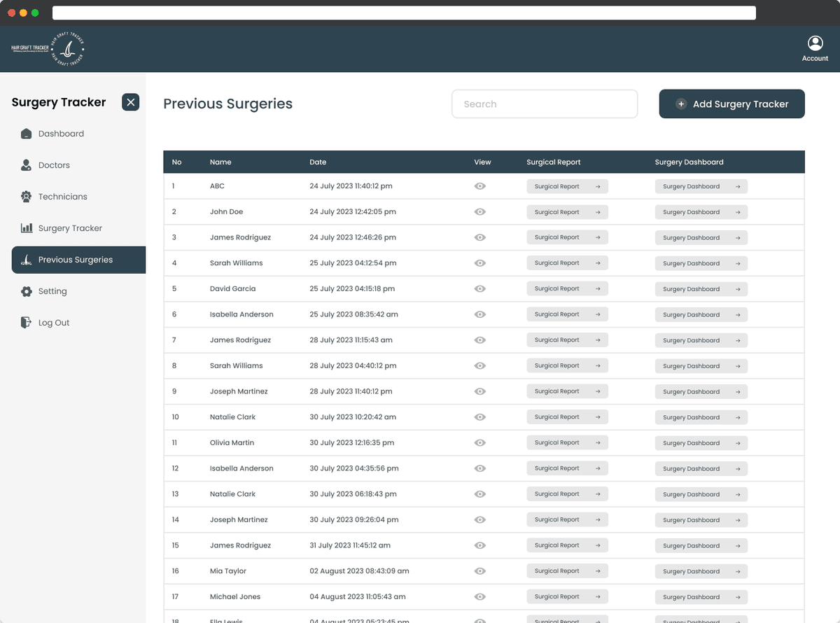Screen dimensions: 840x623
Task: Click the Doctors person icon
Action: click(x=27, y=165)
